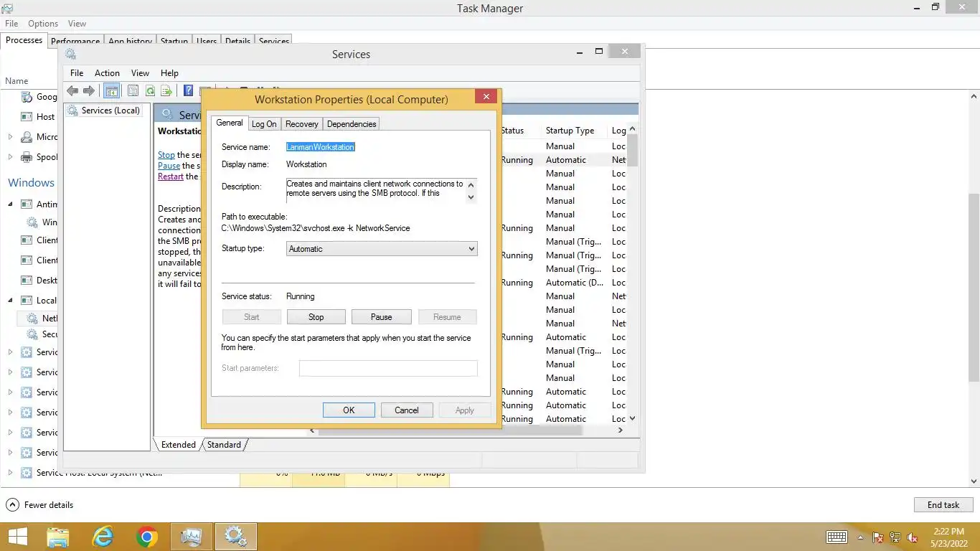Open Help menu in Services window
Image resolution: width=980 pixels, height=551 pixels.
tap(169, 73)
